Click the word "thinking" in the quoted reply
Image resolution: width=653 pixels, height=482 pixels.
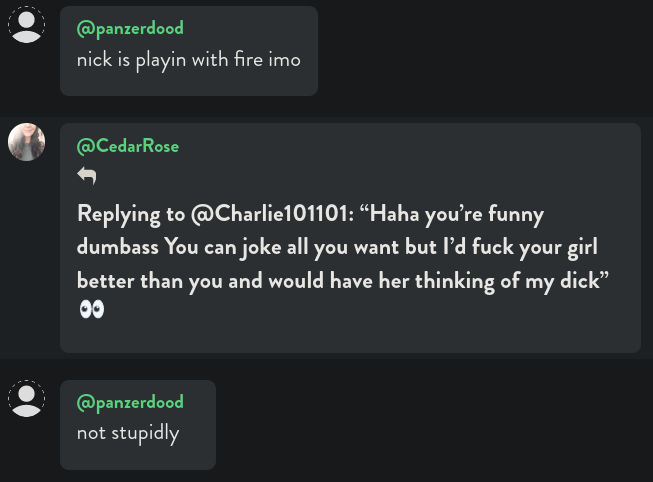pos(455,281)
